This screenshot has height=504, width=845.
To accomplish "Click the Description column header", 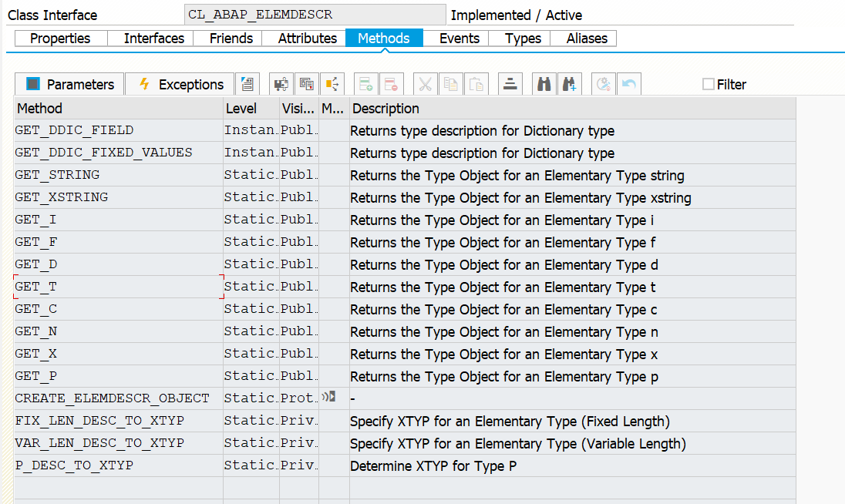I will (572, 108).
